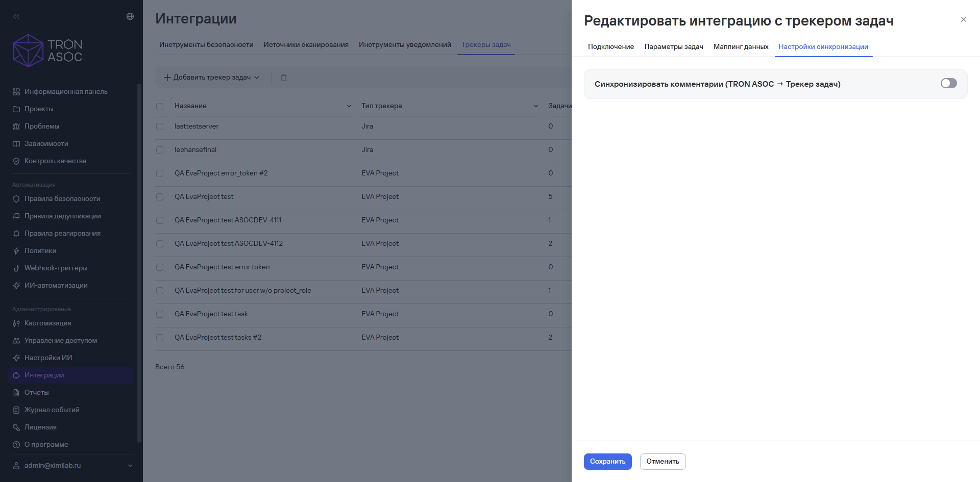The width and height of the screenshot is (980, 482).
Task: Go to Журнал событий in sidebar
Action: pyautogui.click(x=71, y=410)
